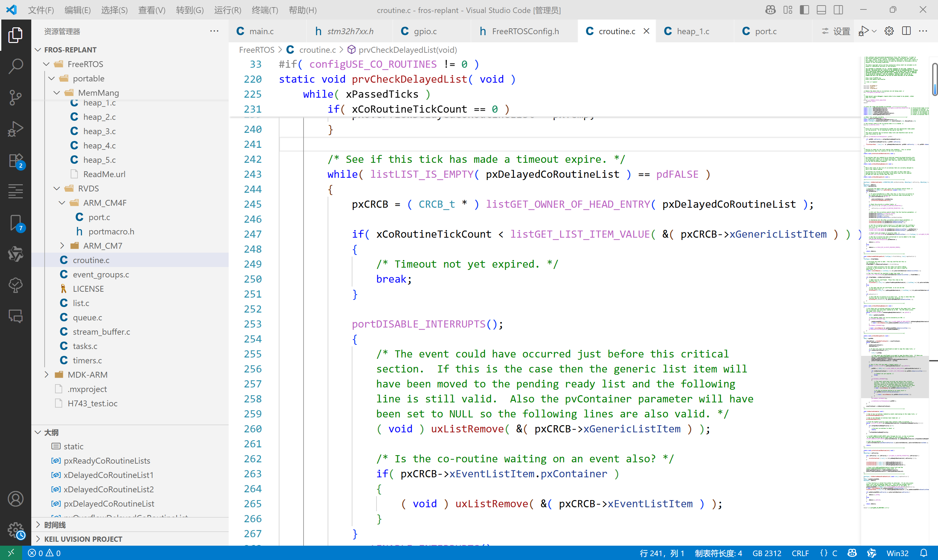The height and width of the screenshot is (560, 938).
Task: Click the remote window indicator in status bar
Action: click(11, 553)
